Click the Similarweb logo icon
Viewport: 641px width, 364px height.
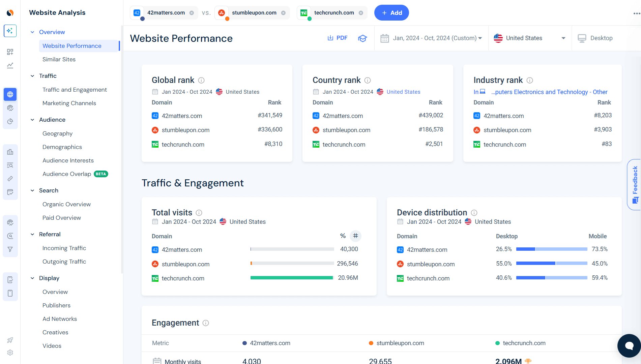10,13
